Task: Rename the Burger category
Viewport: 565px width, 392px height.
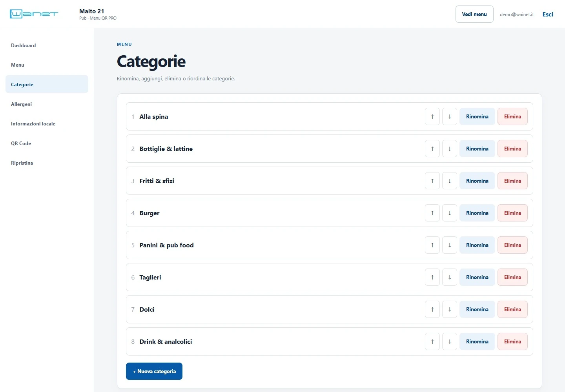Action: click(477, 213)
